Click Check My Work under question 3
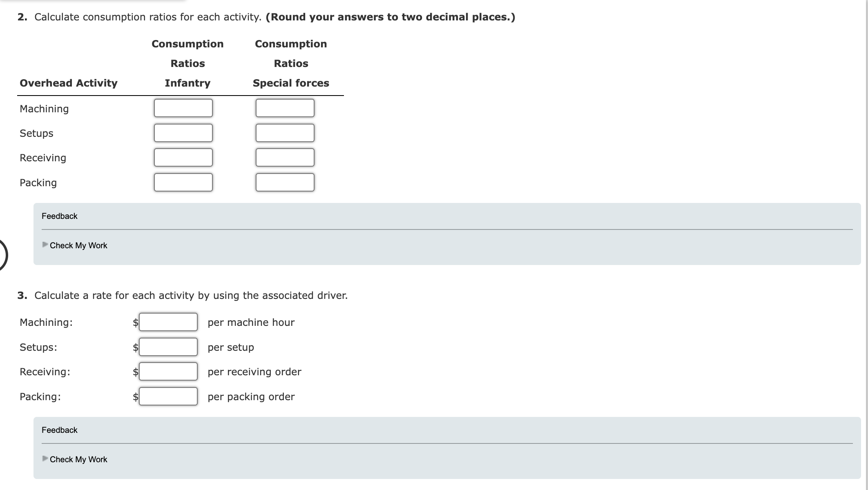Screen dimensions: 868x490 pos(78,459)
